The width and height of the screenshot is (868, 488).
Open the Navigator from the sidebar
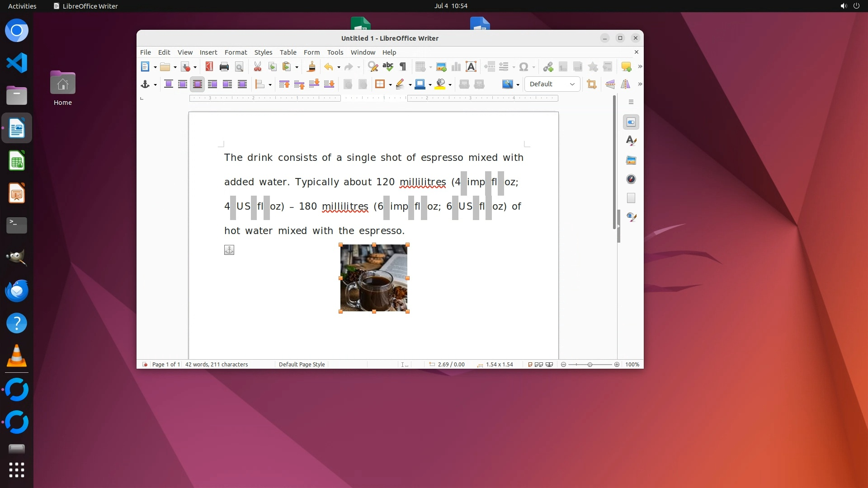click(631, 179)
